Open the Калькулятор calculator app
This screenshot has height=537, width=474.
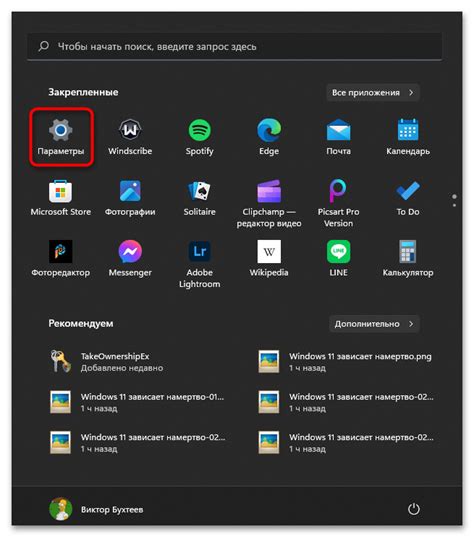point(408,259)
